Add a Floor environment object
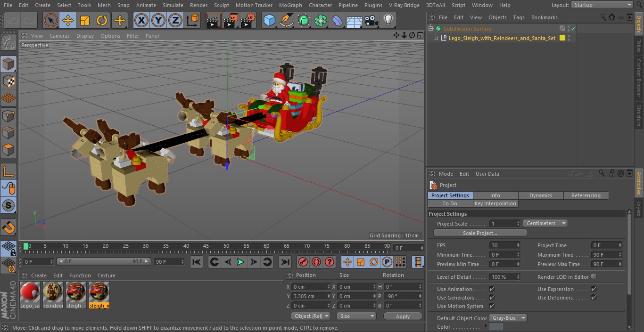The height and width of the screenshot is (332, 644). tap(355, 20)
